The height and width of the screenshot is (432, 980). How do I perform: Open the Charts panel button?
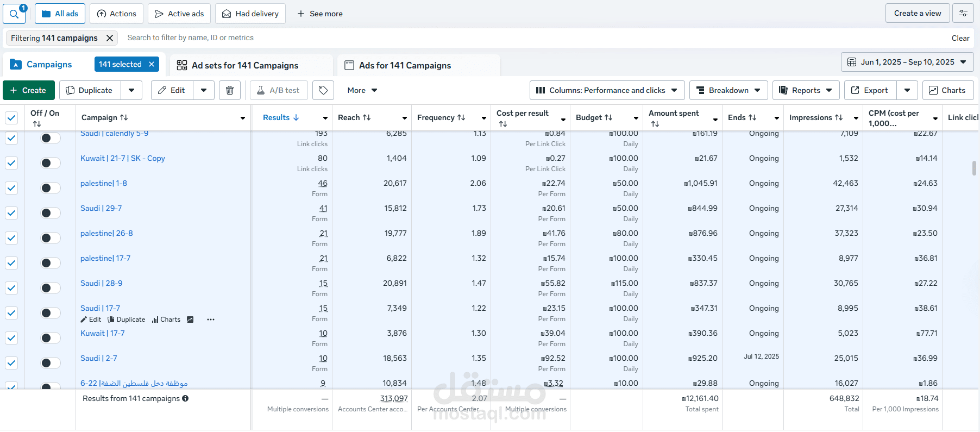(947, 90)
